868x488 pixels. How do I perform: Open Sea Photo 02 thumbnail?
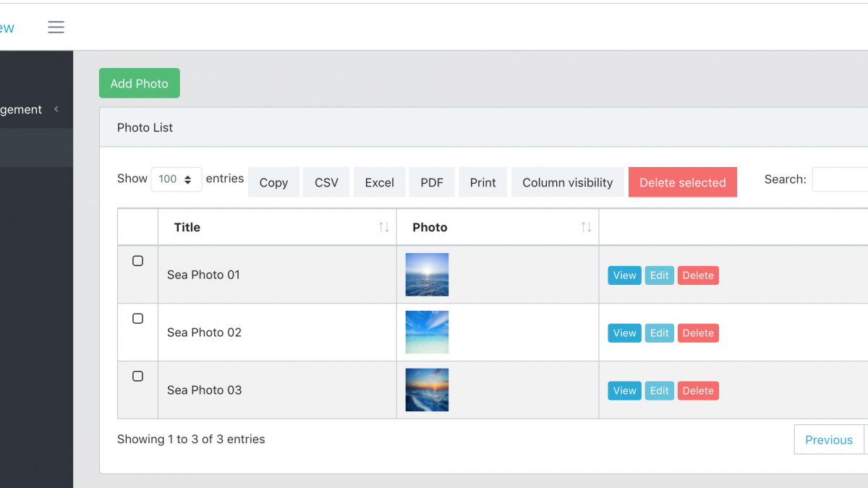427,333
